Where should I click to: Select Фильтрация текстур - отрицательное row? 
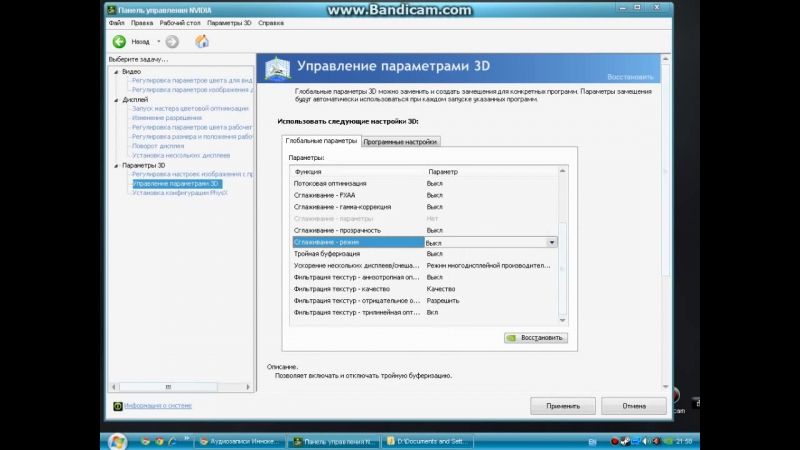click(424, 301)
